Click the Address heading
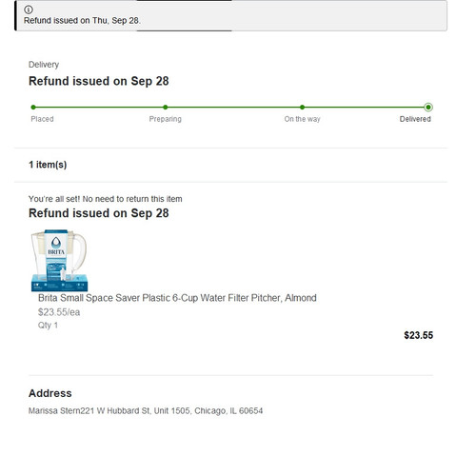Viewport: 476px width, 456px height. coord(50,393)
